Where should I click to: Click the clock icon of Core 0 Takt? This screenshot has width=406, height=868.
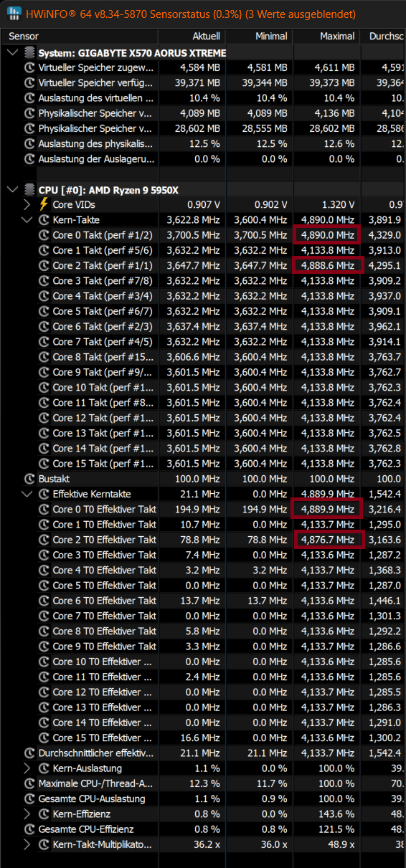coord(44,235)
